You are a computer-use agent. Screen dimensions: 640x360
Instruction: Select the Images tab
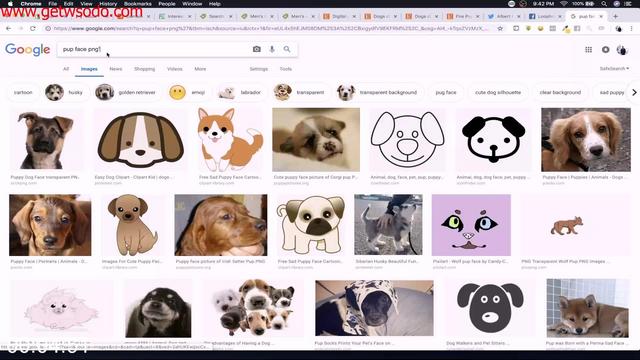pyautogui.click(x=89, y=69)
